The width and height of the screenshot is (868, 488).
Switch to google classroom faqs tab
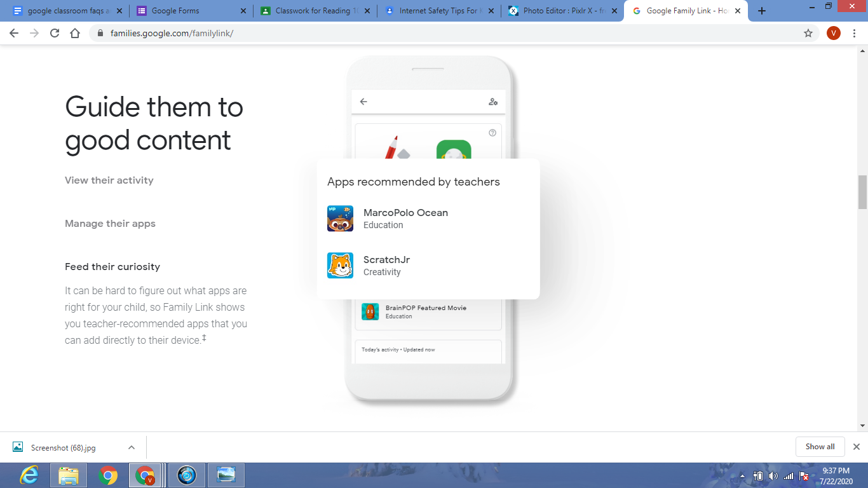coord(65,11)
